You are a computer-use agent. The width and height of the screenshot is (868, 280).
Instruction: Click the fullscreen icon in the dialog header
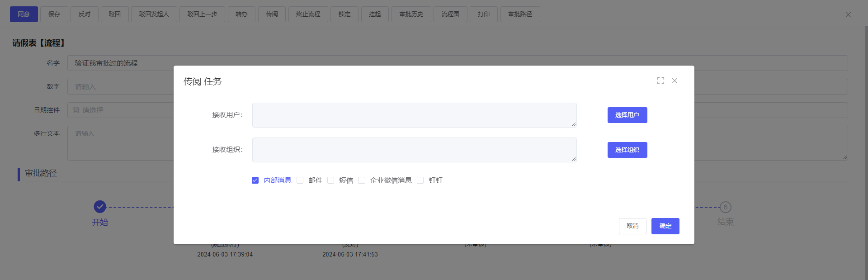pyautogui.click(x=660, y=81)
